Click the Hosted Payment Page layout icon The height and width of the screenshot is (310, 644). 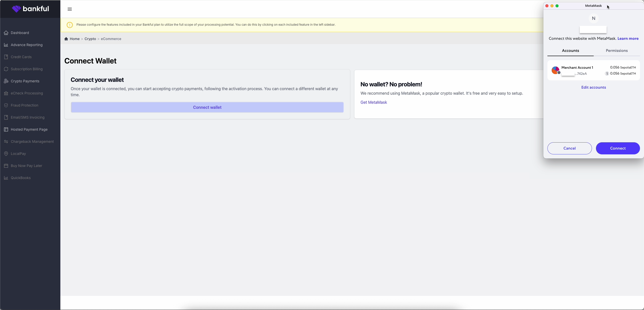click(x=6, y=129)
